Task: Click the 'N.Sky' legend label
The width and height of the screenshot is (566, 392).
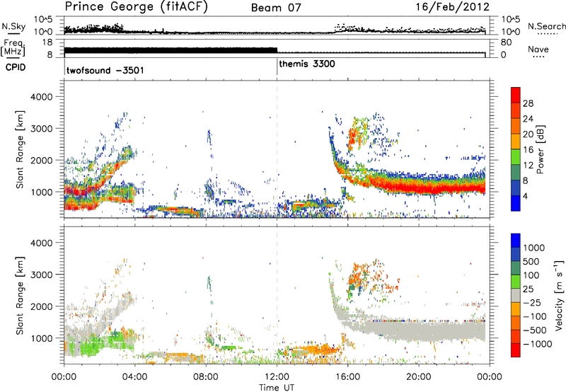Action: click(13, 26)
